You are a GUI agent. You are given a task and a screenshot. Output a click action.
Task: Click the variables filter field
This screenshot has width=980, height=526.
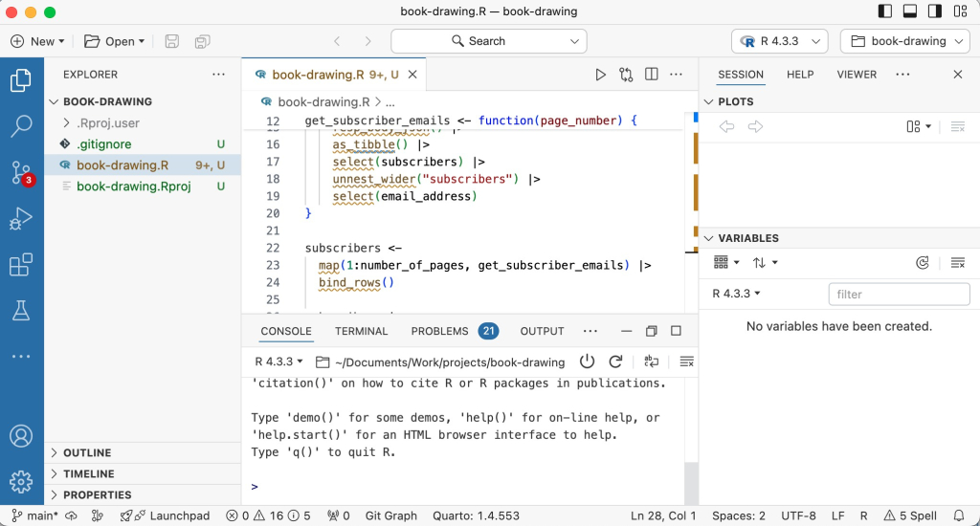[899, 295]
